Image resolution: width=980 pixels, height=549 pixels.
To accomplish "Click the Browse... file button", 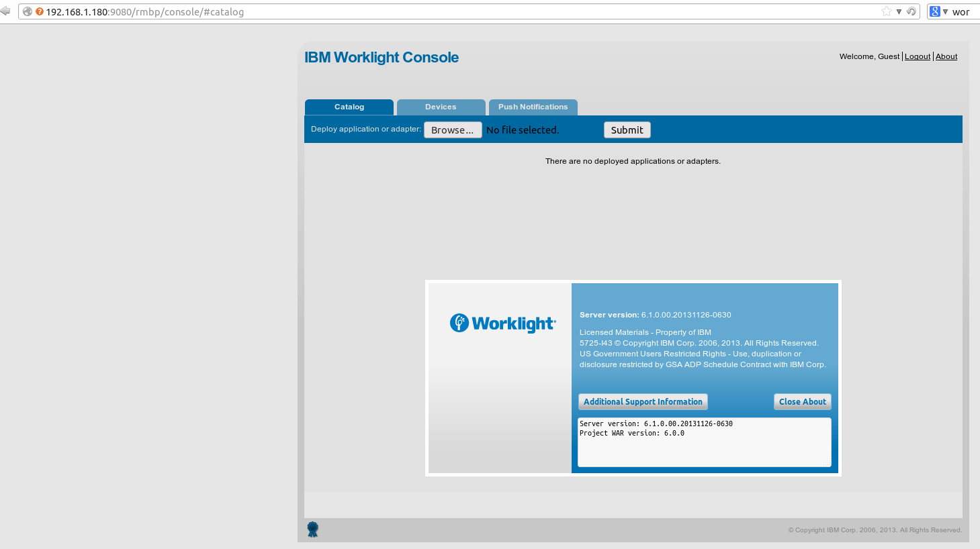I will click(453, 130).
